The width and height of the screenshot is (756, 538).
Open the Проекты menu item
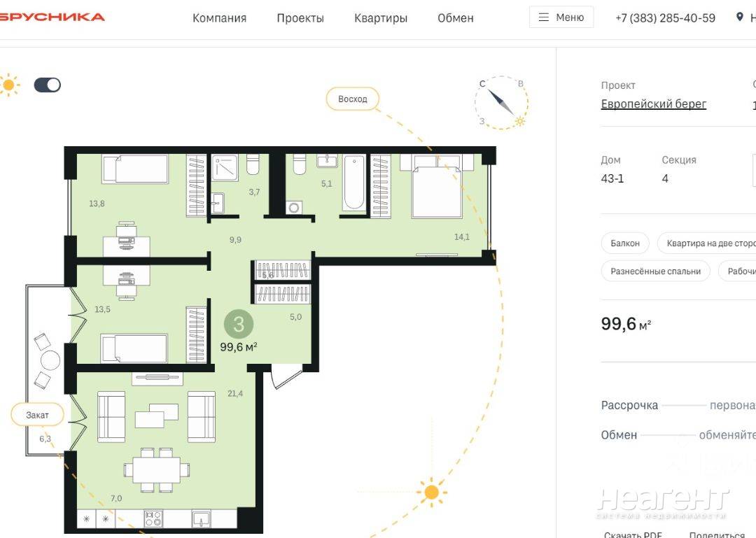(x=300, y=18)
